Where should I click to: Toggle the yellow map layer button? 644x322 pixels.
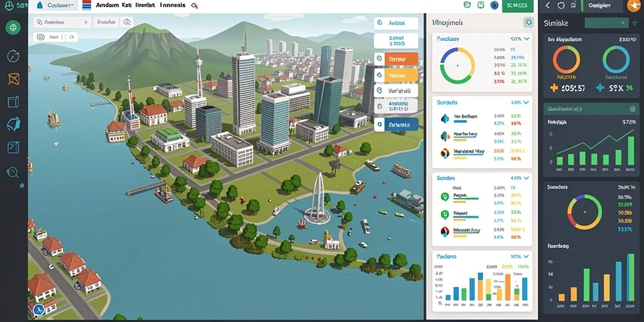pyautogui.click(x=396, y=75)
